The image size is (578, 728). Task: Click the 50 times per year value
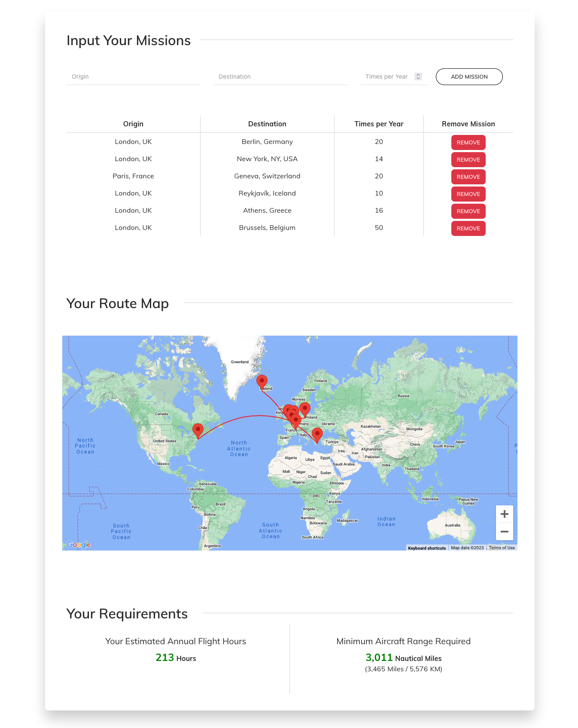pos(379,228)
